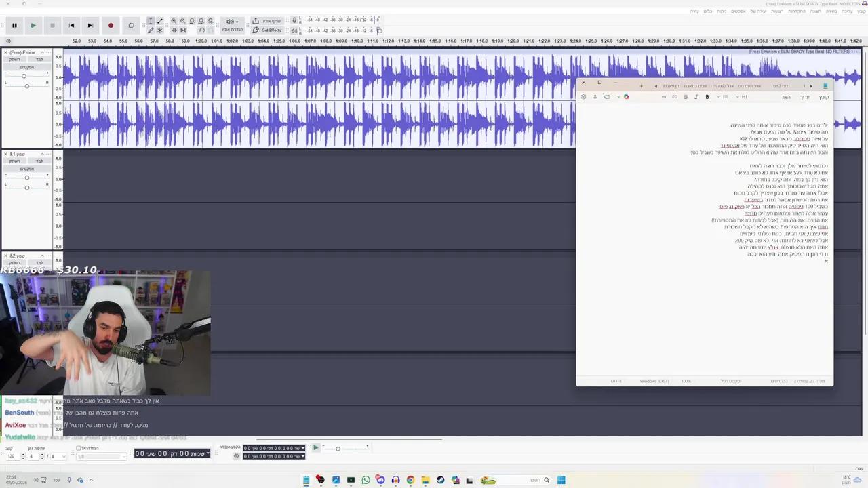Solo the (Free) Eminem track
This screenshot has height=488, width=868.
pyautogui.click(x=39, y=59)
